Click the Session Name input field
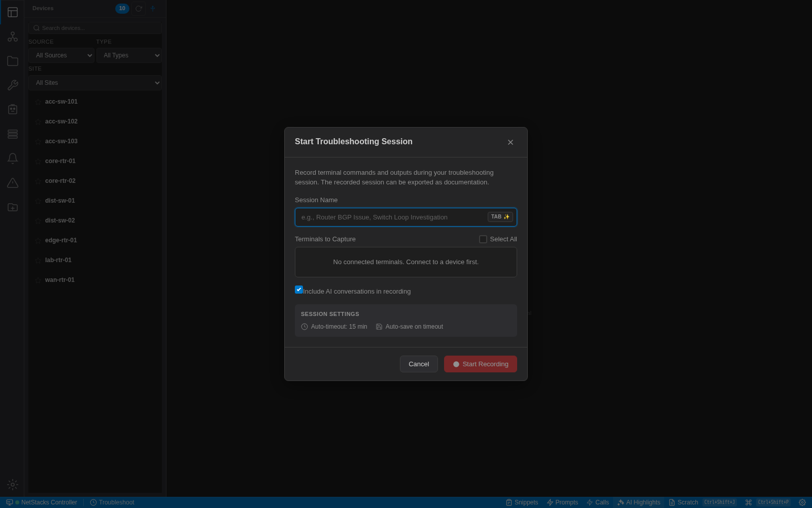 406,217
